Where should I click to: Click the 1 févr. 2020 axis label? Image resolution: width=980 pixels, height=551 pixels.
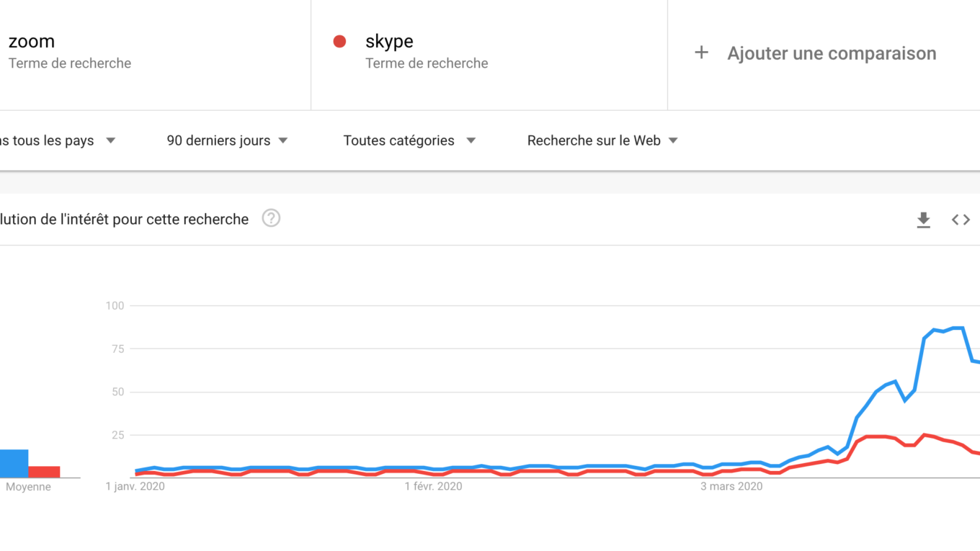[433, 487]
